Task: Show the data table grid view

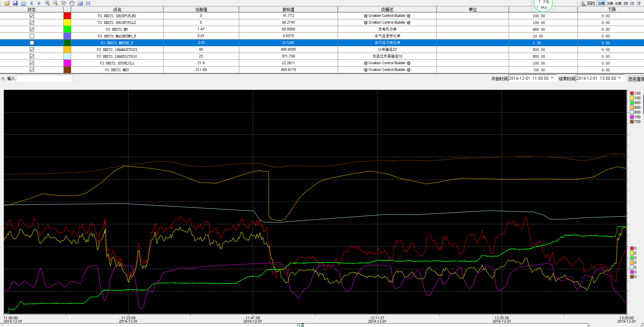Action: click(80, 3)
